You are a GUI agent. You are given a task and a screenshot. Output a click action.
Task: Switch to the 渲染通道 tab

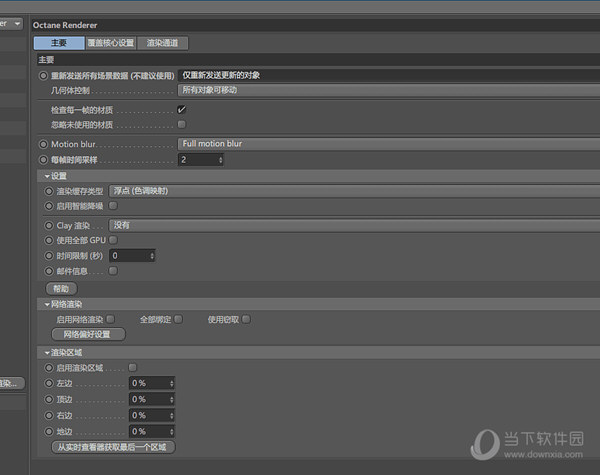pos(162,43)
